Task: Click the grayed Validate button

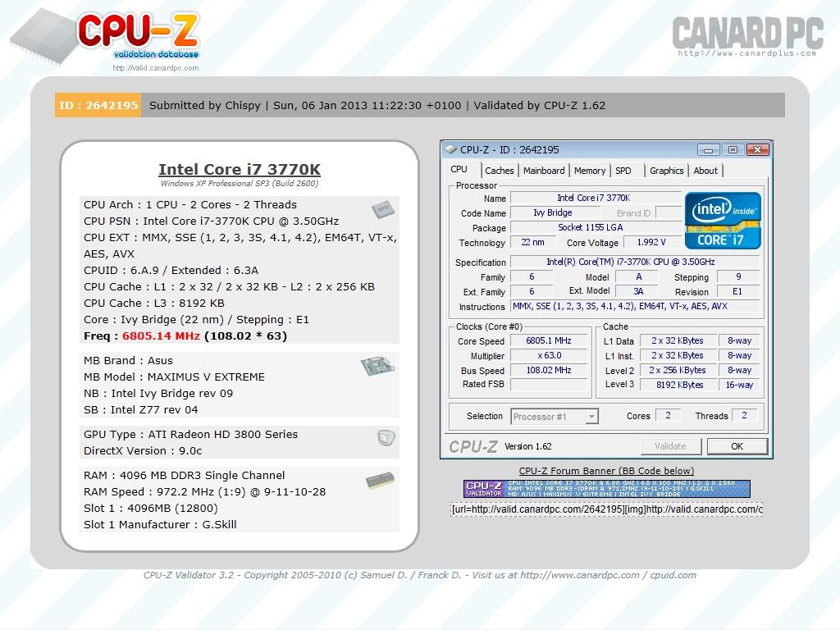Action: [670, 446]
